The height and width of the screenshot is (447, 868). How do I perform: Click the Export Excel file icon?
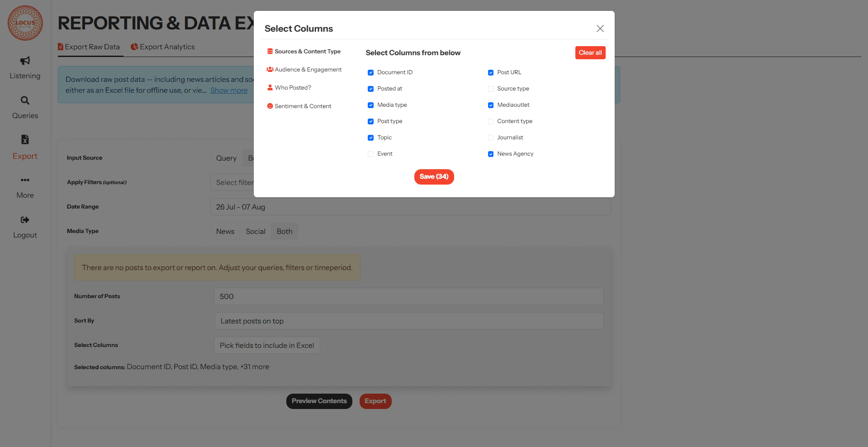pos(25,139)
